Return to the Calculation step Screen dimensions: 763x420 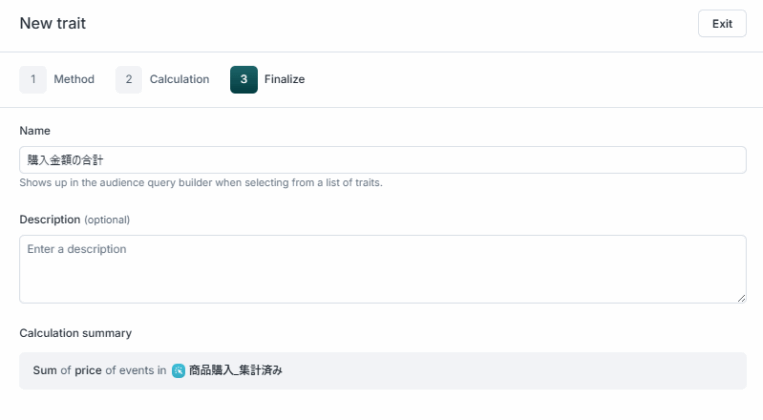179,80
